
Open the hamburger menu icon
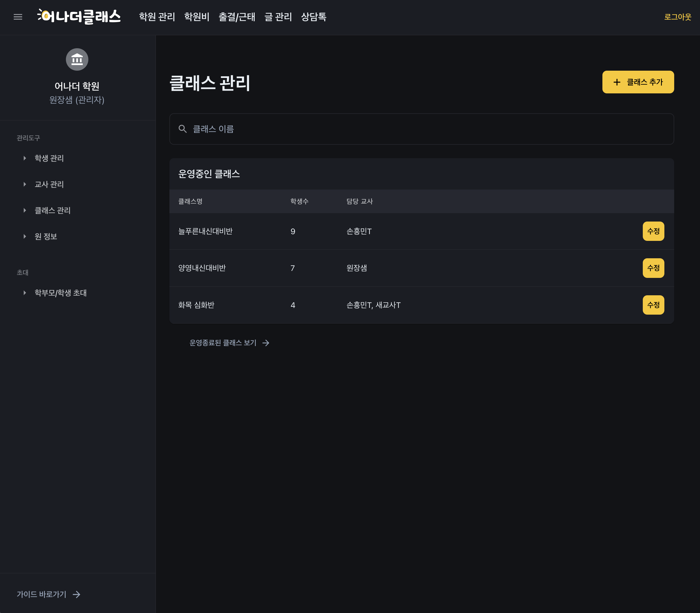click(18, 17)
